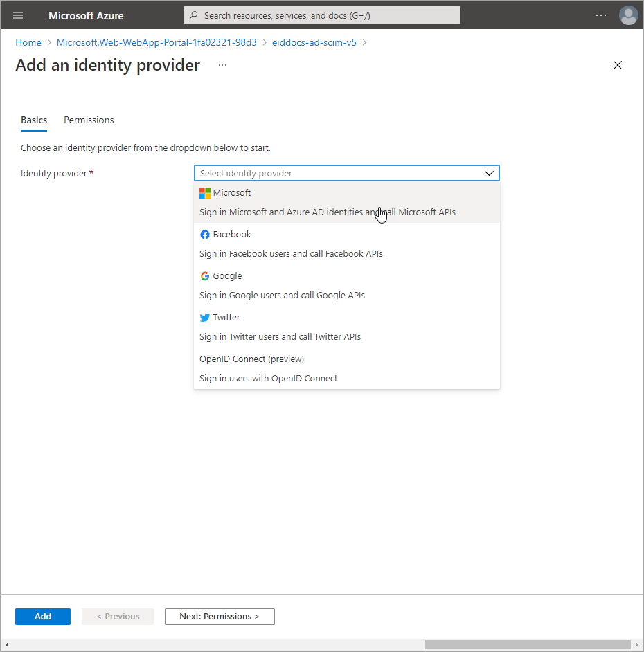Open eiddocs-ad-scim-v5 breadcrumb link
644x652 pixels.
click(x=314, y=42)
